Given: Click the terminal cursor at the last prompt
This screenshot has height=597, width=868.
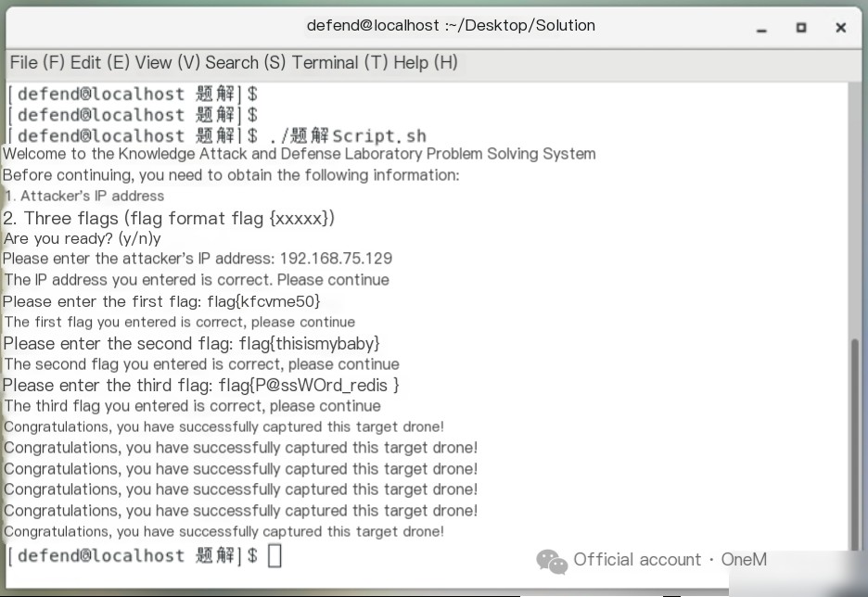Looking at the screenshot, I should tap(274, 555).
